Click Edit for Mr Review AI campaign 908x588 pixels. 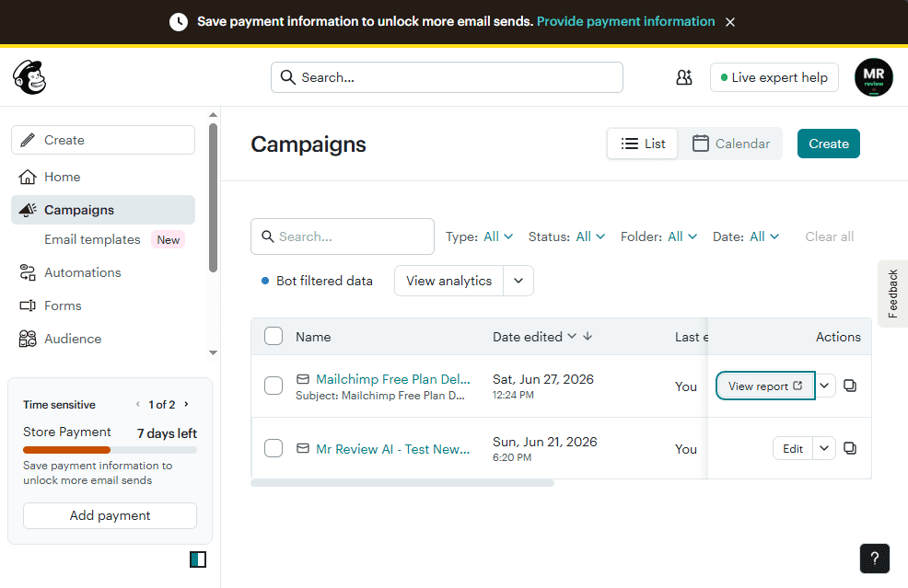point(793,448)
